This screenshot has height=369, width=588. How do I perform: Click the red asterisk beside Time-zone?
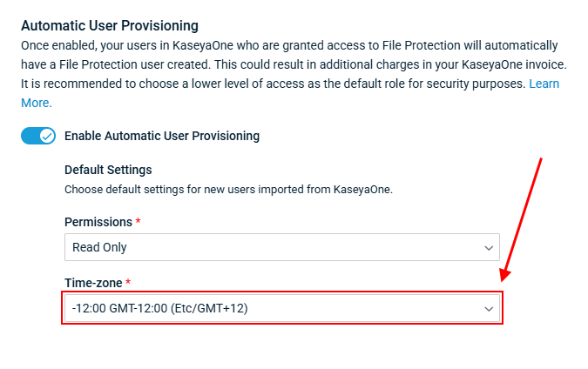(x=129, y=283)
